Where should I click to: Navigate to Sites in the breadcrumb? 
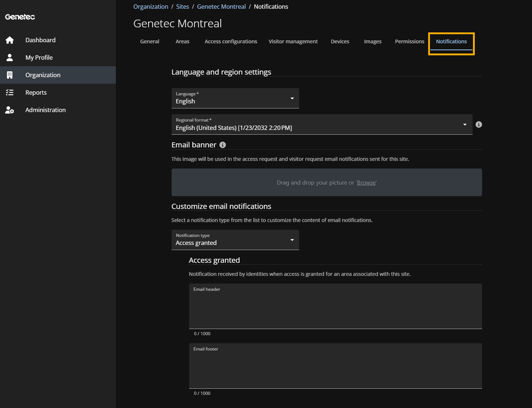[183, 7]
